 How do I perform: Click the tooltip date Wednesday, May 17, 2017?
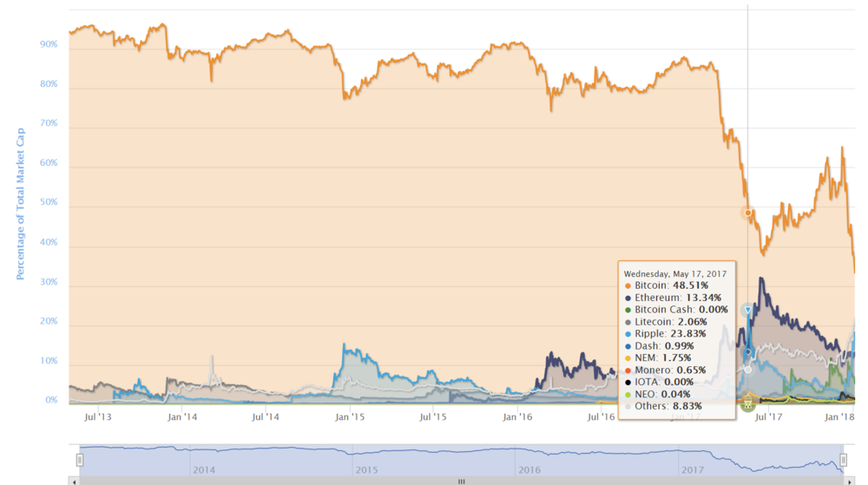click(676, 272)
